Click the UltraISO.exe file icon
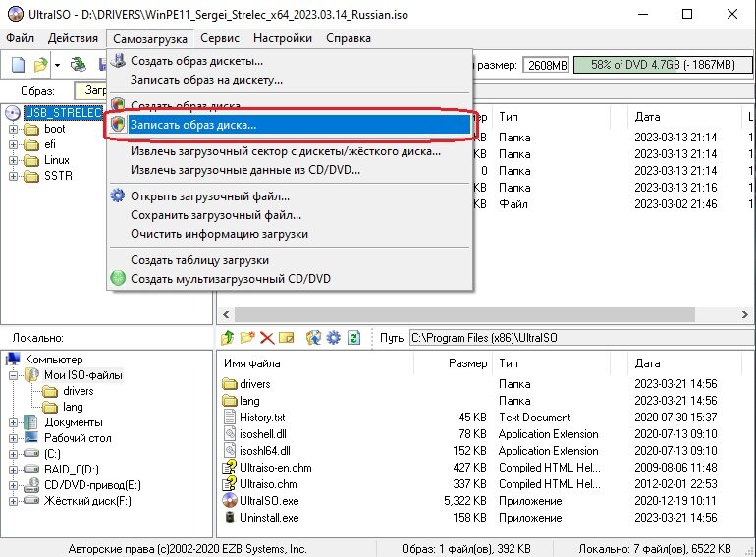The image size is (756, 557). pyautogui.click(x=230, y=501)
